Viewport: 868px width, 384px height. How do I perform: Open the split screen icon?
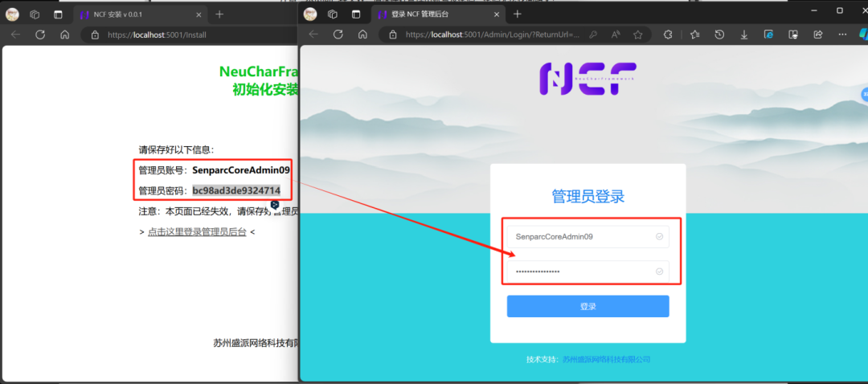click(x=793, y=35)
